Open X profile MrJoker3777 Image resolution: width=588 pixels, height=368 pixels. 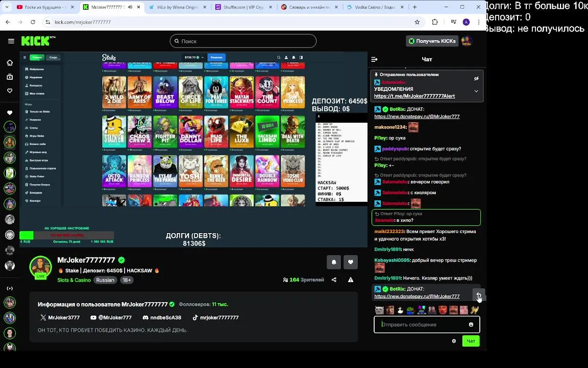pyautogui.click(x=60, y=317)
